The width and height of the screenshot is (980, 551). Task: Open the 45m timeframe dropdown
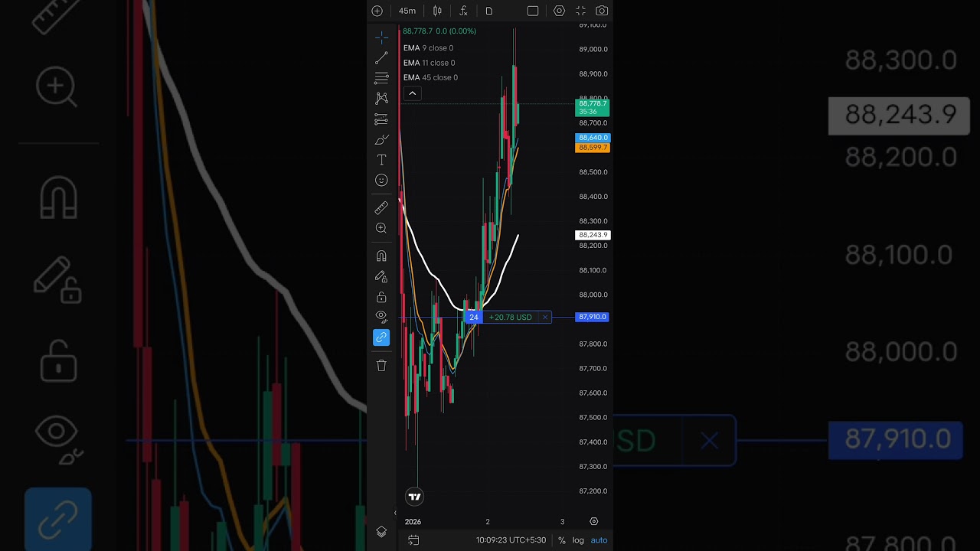click(407, 11)
